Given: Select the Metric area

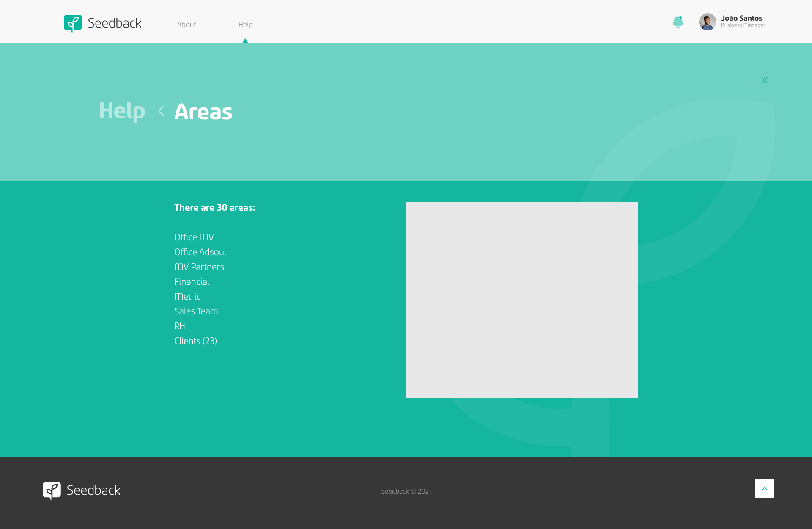Looking at the screenshot, I should coord(187,297).
